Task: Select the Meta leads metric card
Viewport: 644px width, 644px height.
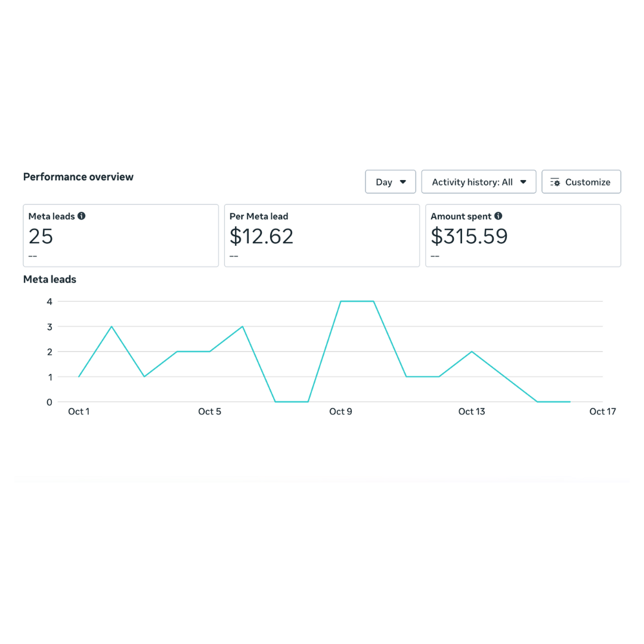Action: [x=121, y=236]
